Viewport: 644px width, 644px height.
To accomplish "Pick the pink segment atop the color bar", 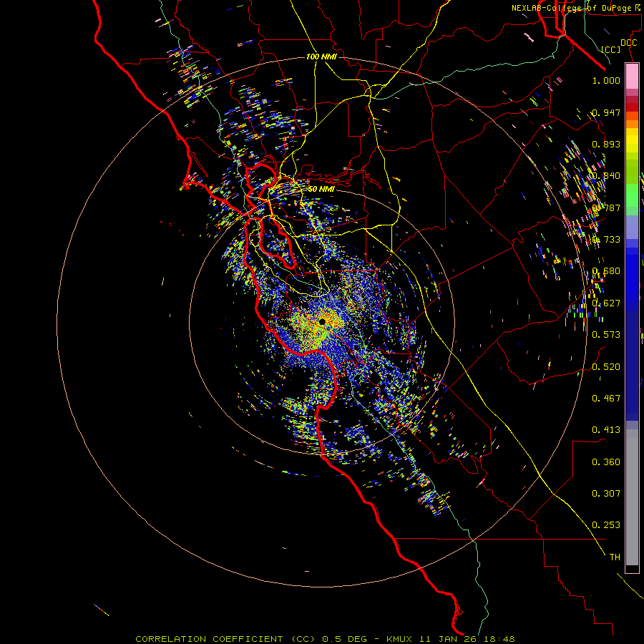I will [632, 76].
